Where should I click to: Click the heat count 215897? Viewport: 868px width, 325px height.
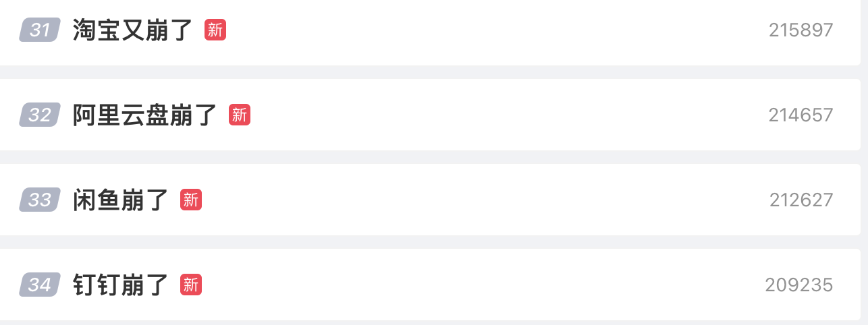pyautogui.click(x=801, y=30)
